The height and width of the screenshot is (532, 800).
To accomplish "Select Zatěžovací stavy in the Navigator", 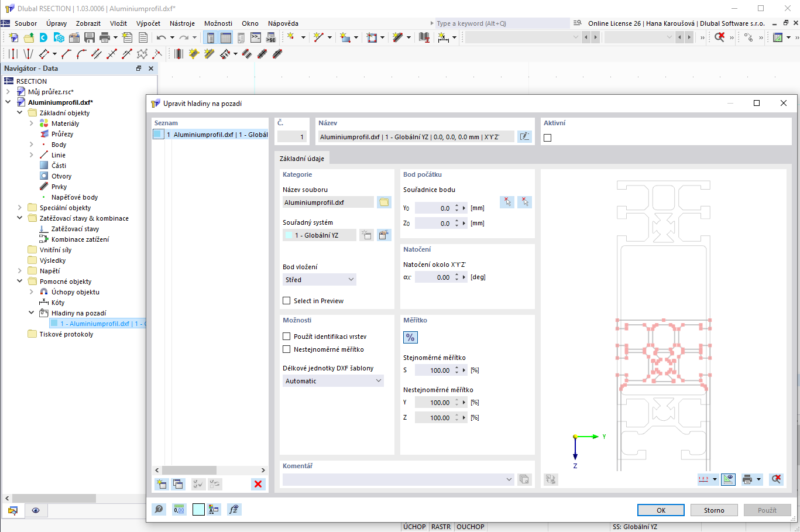I will tap(75, 229).
